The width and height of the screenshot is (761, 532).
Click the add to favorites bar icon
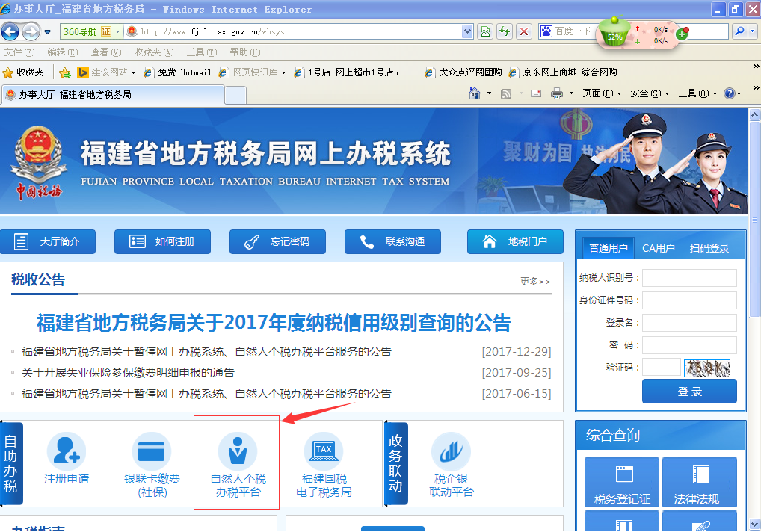(x=64, y=72)
